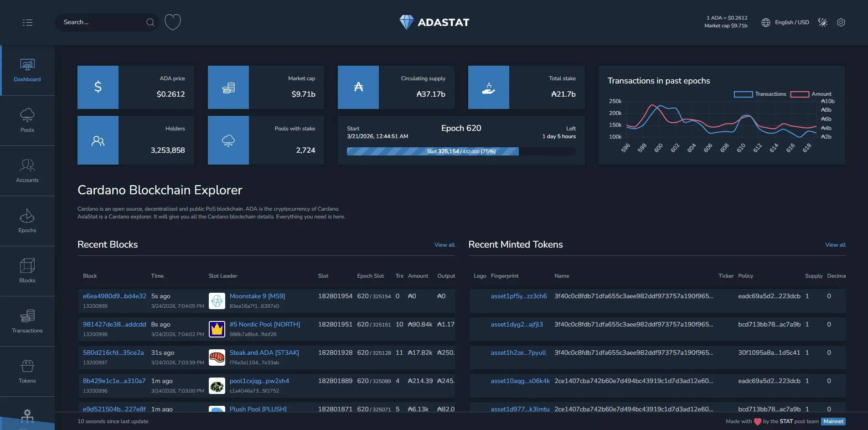Open block 580d216cfd...35ce2a
The image size is (868, 430).
click(x=113, y=352)
